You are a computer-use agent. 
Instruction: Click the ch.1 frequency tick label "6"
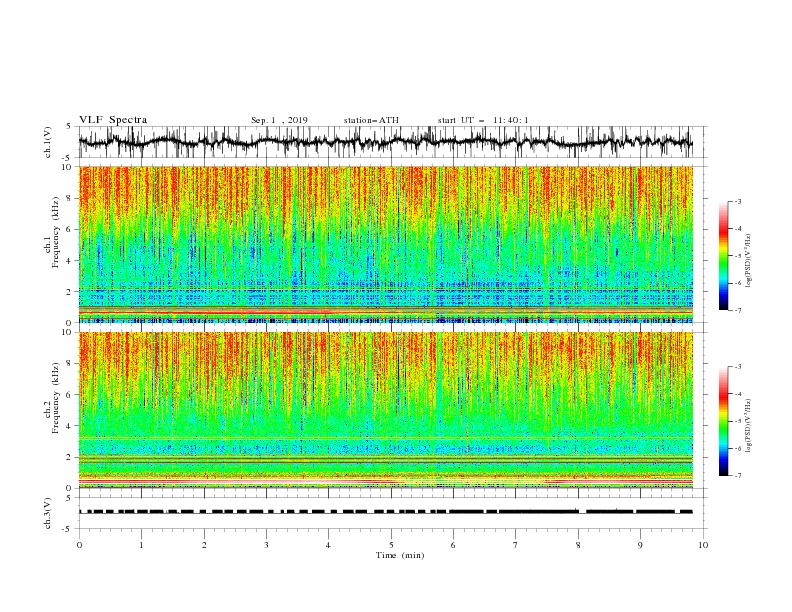point(71,230)
